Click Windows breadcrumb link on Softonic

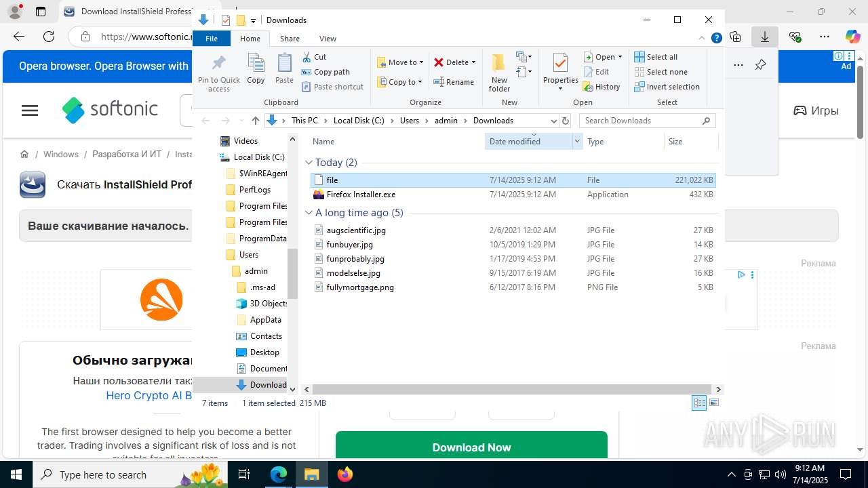pyautogui.click(x=61, y=154)
